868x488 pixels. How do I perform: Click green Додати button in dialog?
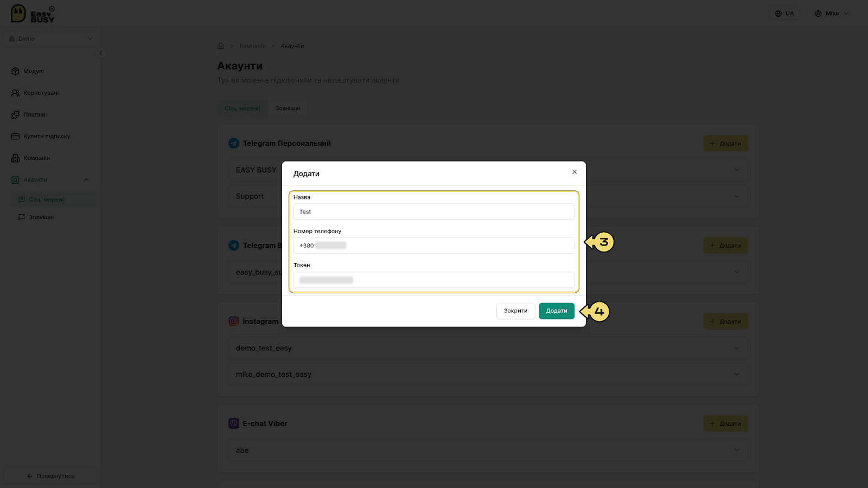pyautogui.click(x=557, y=311)
